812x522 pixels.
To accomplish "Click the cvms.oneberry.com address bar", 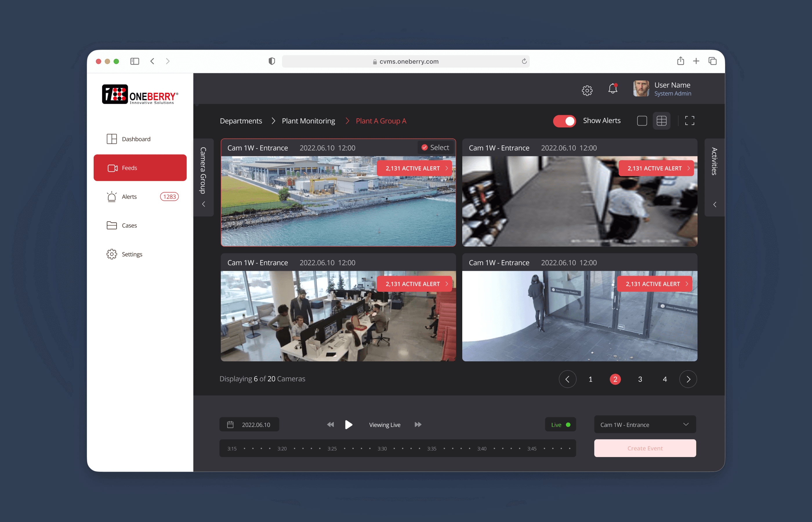I will tap(406, 61).
